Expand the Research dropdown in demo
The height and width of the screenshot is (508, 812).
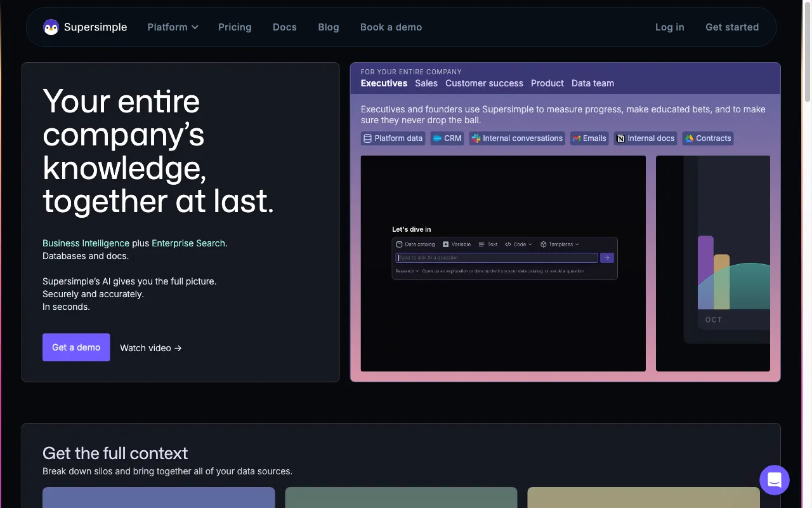tap(407, 271)
